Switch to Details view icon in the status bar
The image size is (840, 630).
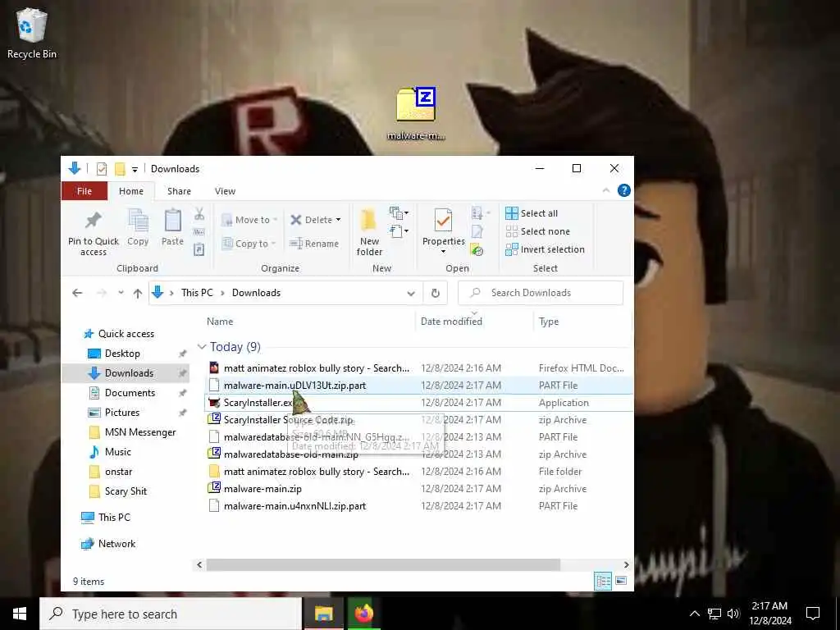click(x=603, y=581)
